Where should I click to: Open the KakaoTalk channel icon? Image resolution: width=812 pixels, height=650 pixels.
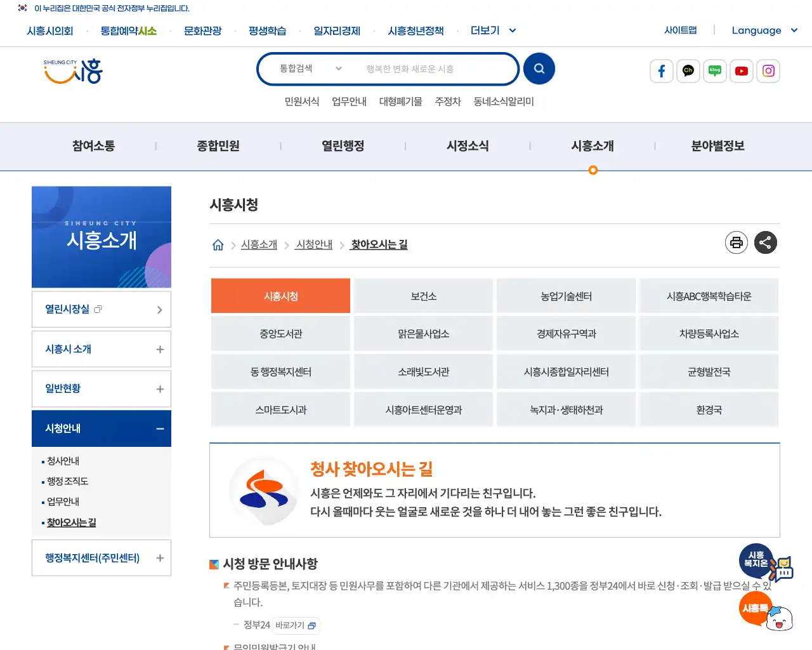[x=688, y=71]
